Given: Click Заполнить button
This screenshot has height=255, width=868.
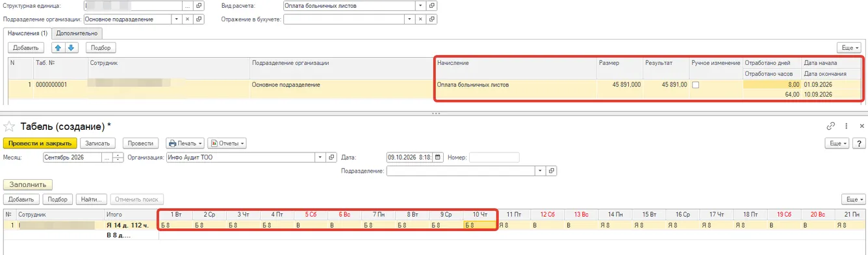Looking at the screenshot, I should [x=28, y=185].
